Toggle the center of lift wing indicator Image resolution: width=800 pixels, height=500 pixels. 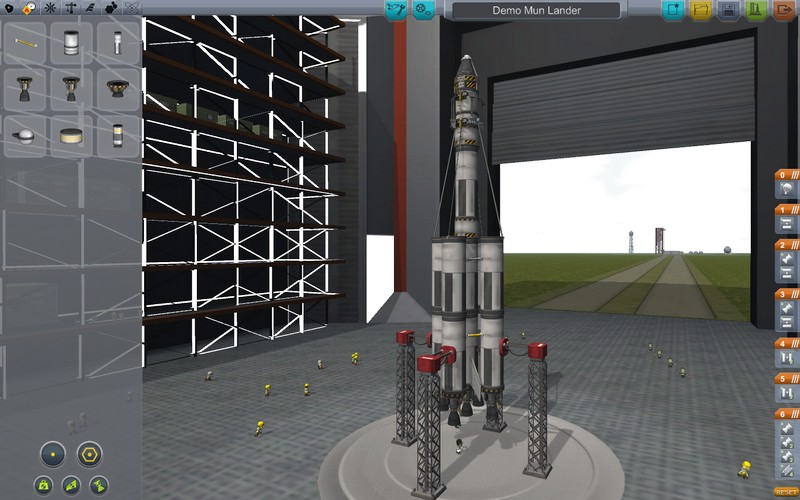71,485
